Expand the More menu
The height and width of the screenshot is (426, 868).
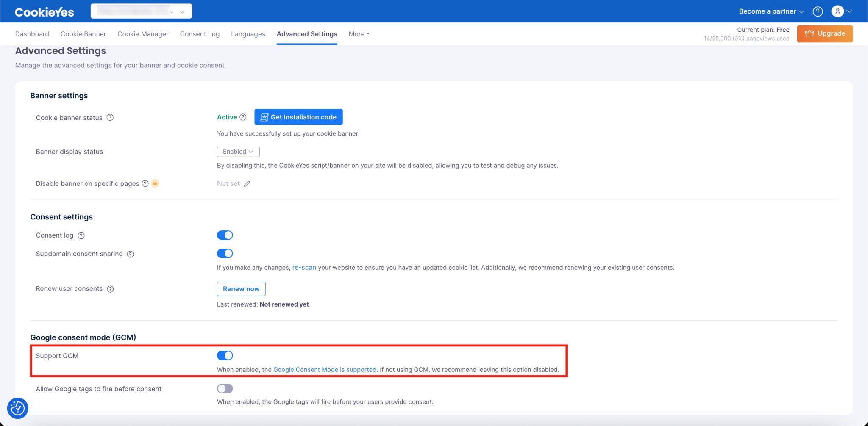(x=359, y=34)
